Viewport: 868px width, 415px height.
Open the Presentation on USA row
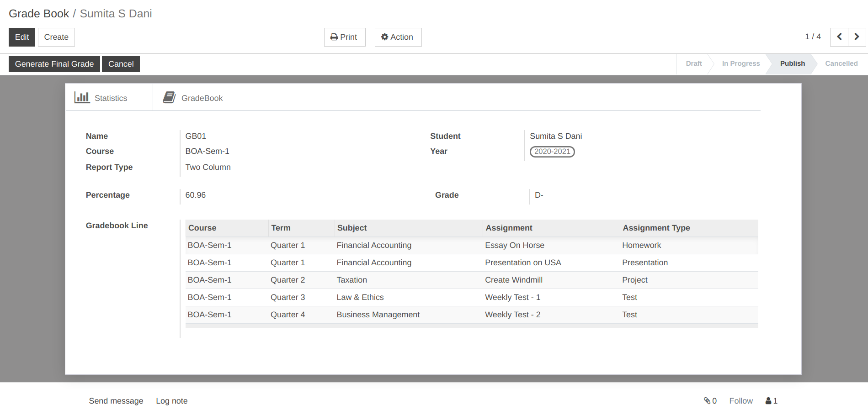[472, 263]
